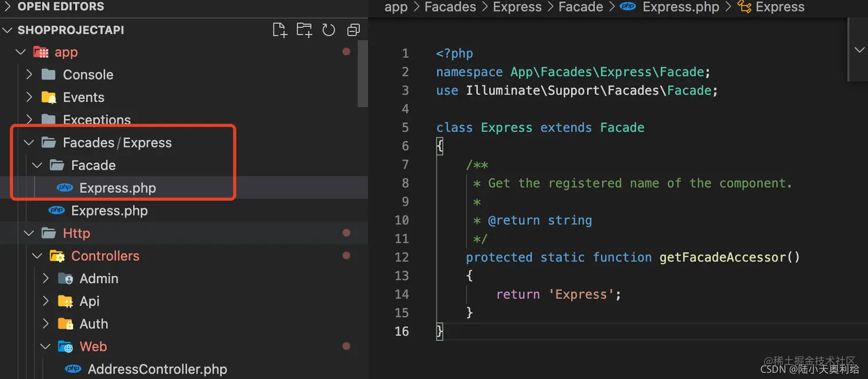The width and height of the screenshot is (868, 379).
Task: Collapse the Http folder chevron
Action: [x=29, y=233]
